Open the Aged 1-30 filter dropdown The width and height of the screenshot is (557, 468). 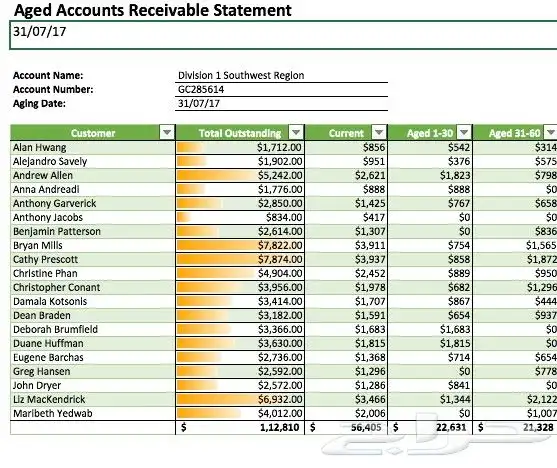[x=464, y=133]
